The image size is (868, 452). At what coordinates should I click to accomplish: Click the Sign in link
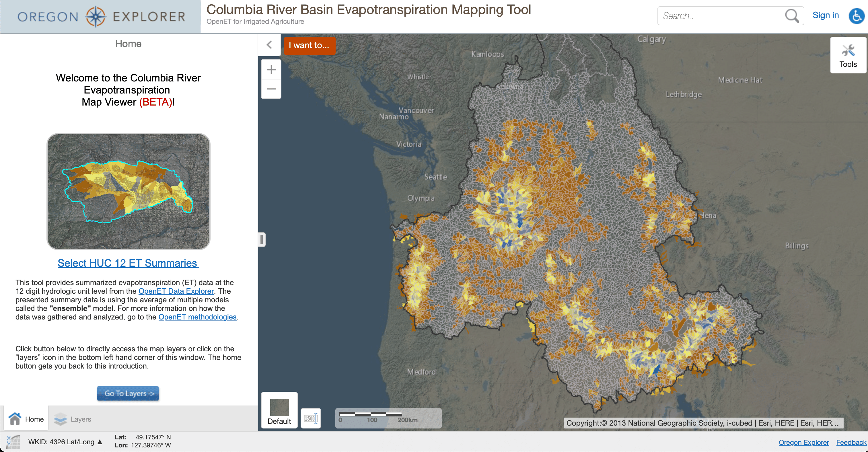[825, 15]
